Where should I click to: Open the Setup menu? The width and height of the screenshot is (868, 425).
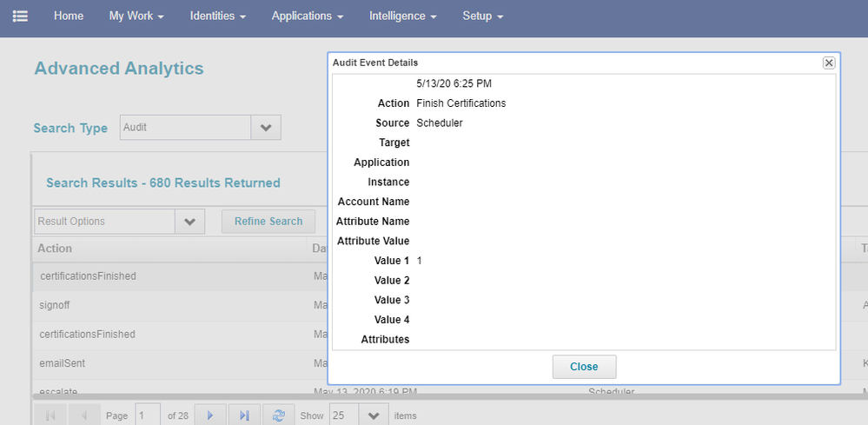pyautogui.click(x=482, y=17)
